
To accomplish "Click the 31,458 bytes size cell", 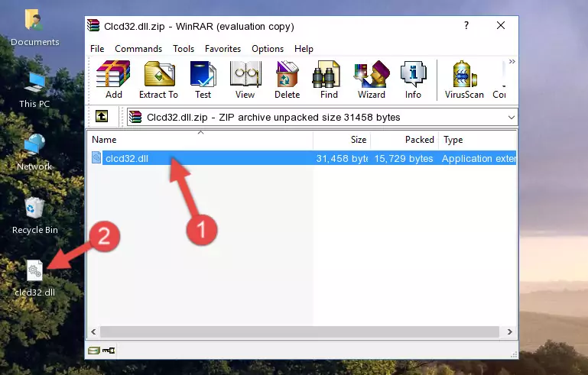I will pyautogui.click(x=342, y=158).
